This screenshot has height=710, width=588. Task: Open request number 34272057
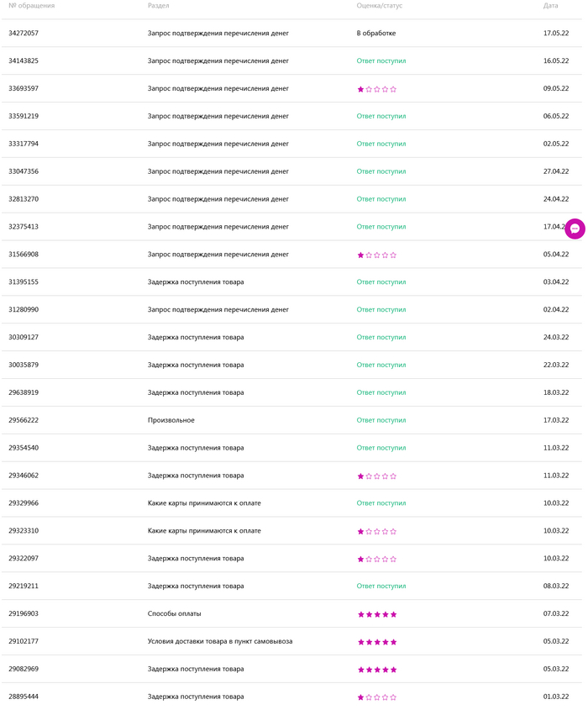[24, 34]
